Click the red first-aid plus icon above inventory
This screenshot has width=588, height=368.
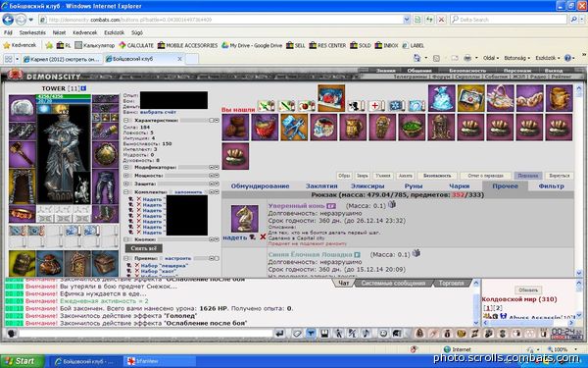coord(375,106)
